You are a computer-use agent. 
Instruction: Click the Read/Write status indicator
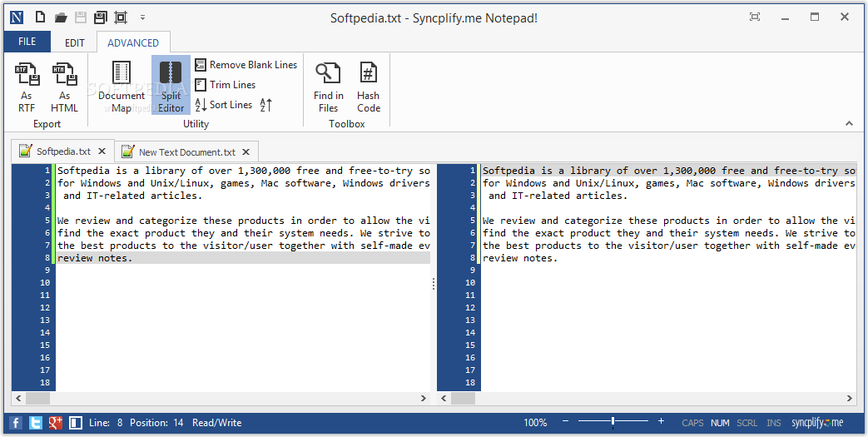pos(217,423)
